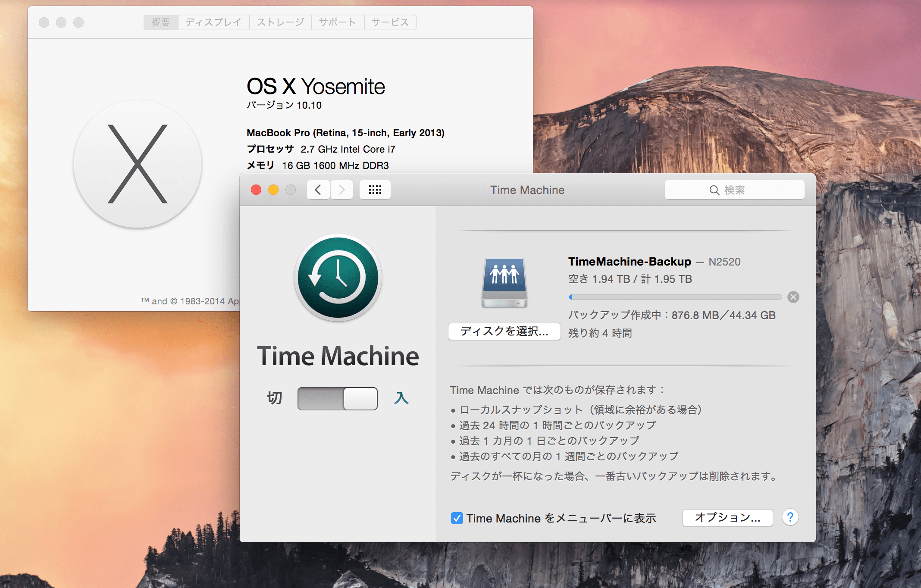Screen dimensions: 921x588
Task: Click the プロセッサ 2.7 GHz Intel Core i7 line
Action: [x=321, y=149]
